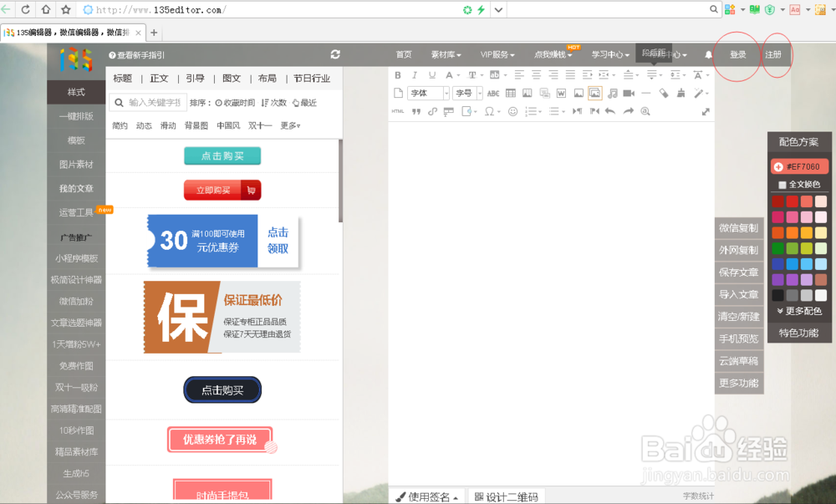Viewport: 836px width, 504px height.
Task: Sort styles by 次数
Action: click(x=274, y=103)
